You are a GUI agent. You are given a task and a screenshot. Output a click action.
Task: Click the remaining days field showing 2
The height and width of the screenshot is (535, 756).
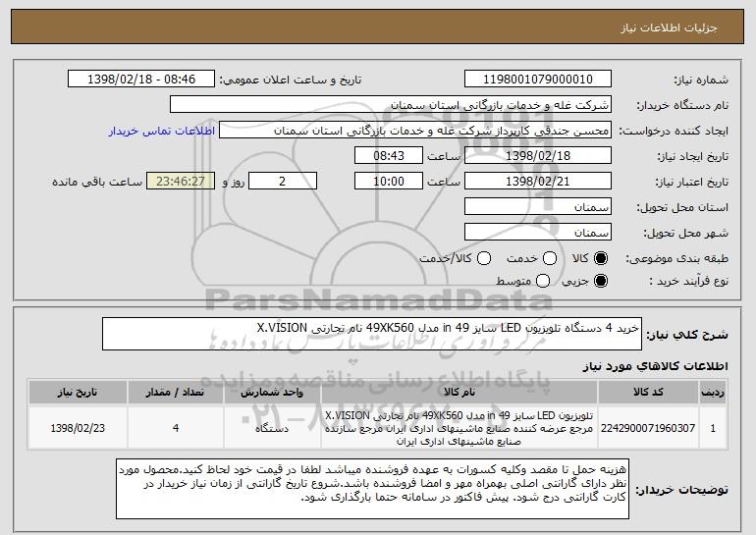click(283, 182)
